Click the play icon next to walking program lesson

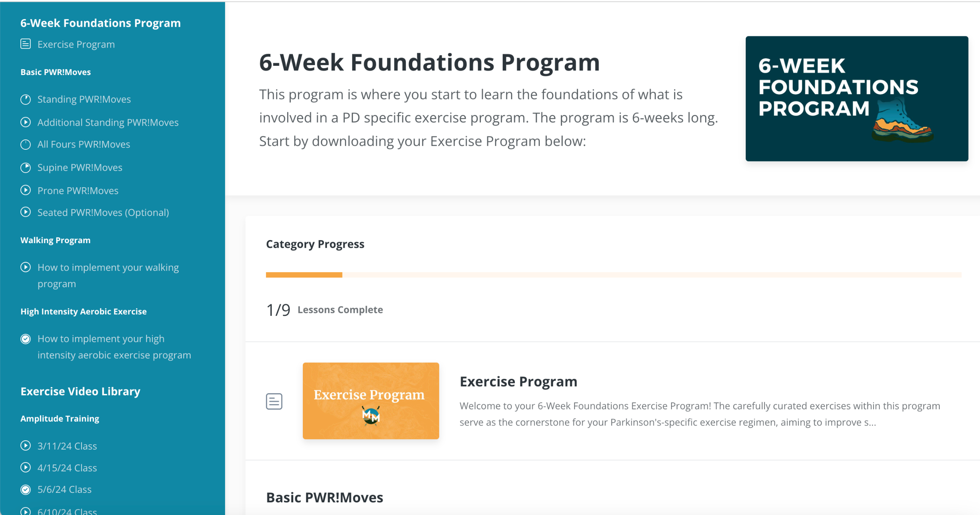point(26,267)
